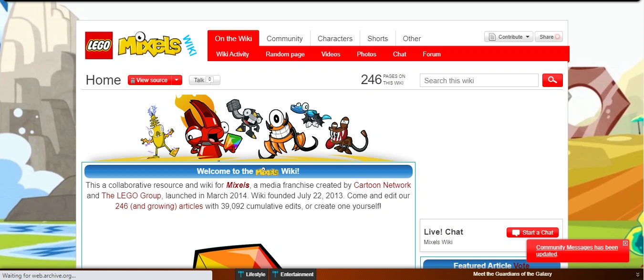The image size is (644, 280).
Task: Open the Forum submenu item
Action: pyautogui.click(x=432, y=54)
